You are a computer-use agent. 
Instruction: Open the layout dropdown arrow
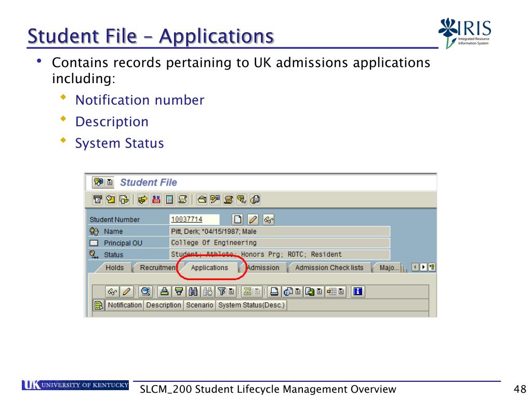[341, 291]
